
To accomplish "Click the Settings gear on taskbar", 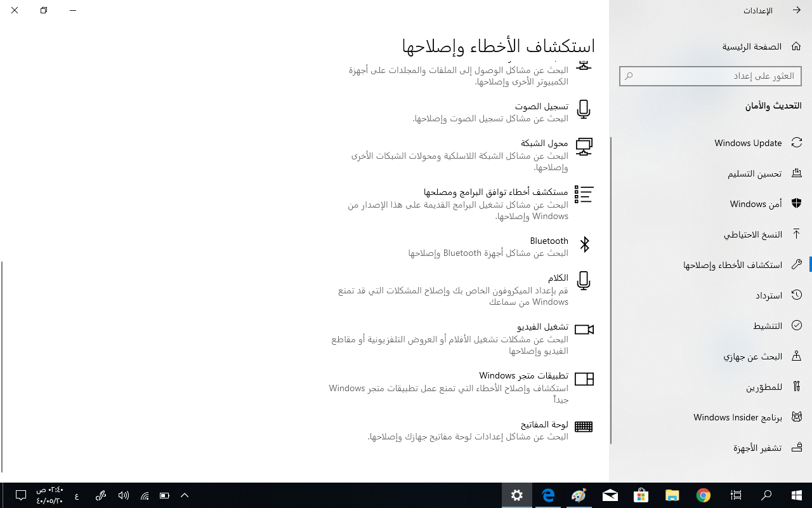I will 517,495.
